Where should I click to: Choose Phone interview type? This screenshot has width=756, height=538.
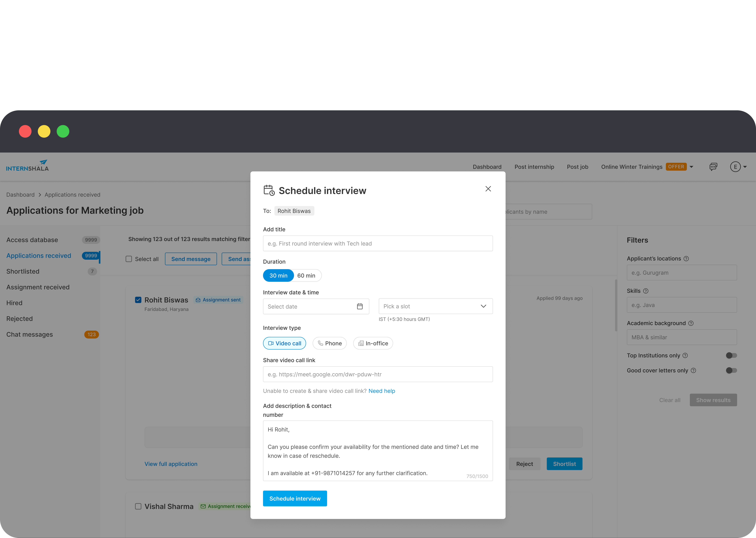coord(330,343)
